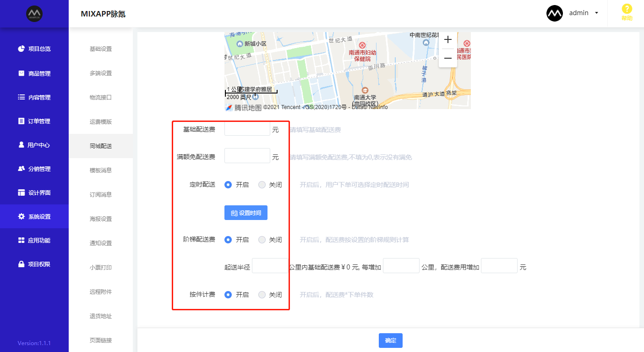This screenshot has width=644, height=352.
Task: Open 用户中心 menu label
Action: coord(38,145)
